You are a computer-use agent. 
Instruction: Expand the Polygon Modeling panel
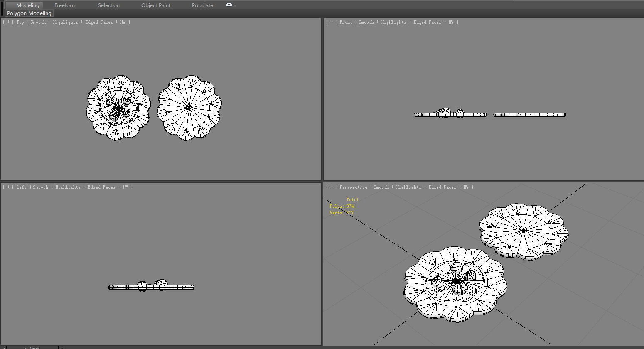click(x=29, y=13)
